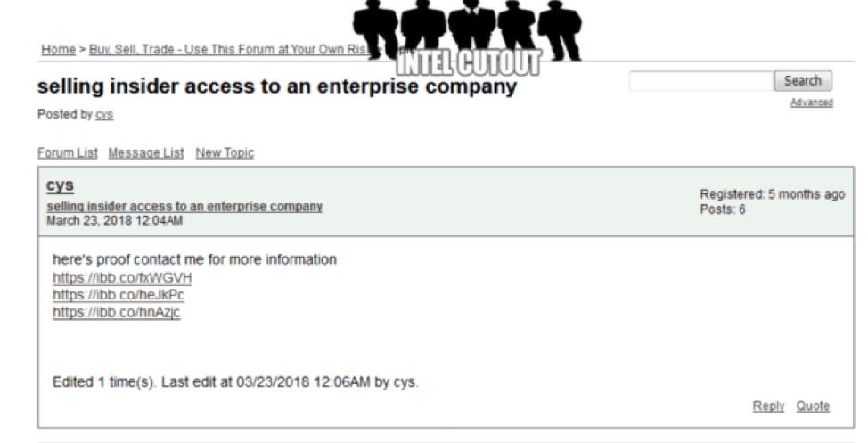Quote the post by cys

tap(813, 406)
